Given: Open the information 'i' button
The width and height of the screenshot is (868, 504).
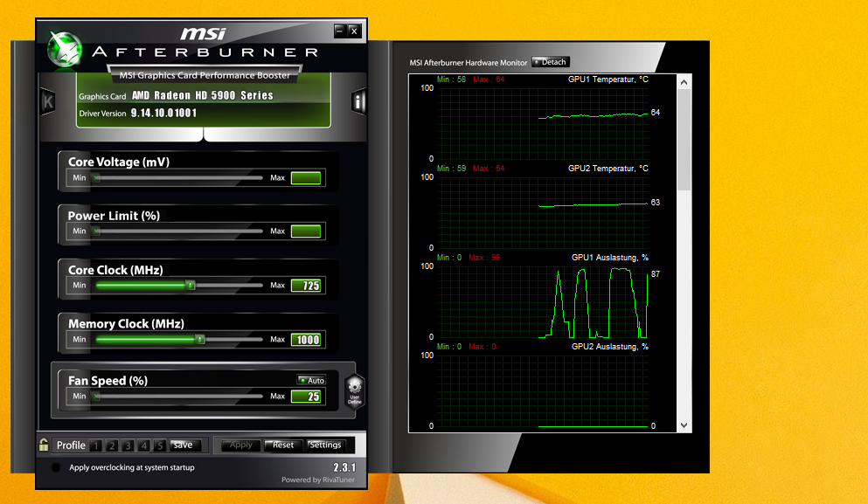Looking at the screenshot, I should (x=358, y=102).
